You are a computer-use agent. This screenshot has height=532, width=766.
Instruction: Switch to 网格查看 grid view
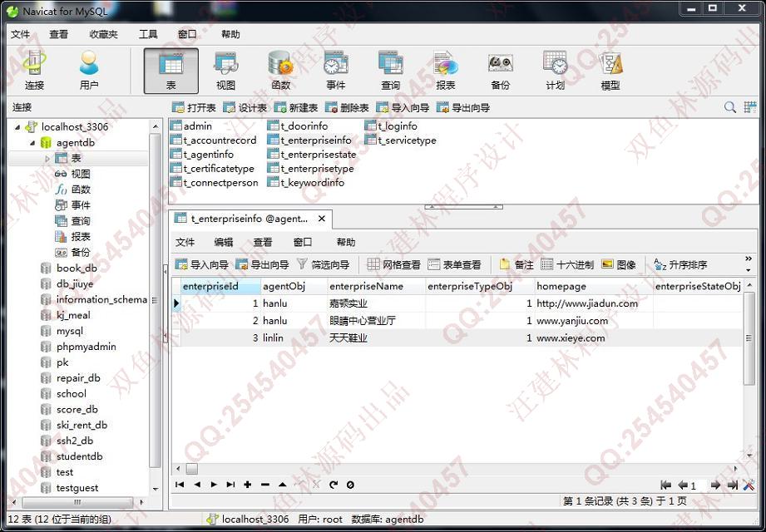pos(393,265)
